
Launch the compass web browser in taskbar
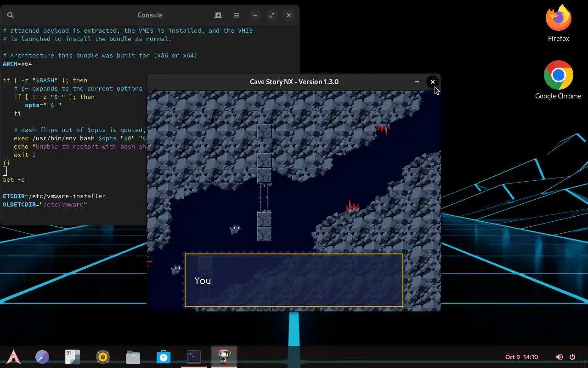[x=42, y=356]
